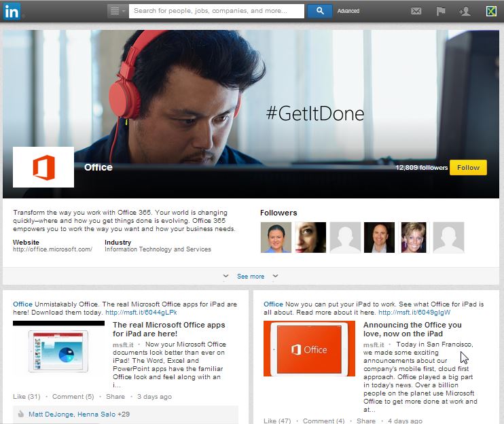Open the second follower's close-up face photo
Image resolution: width=504 pixels, height=424 pixels.
pos(310,237)
